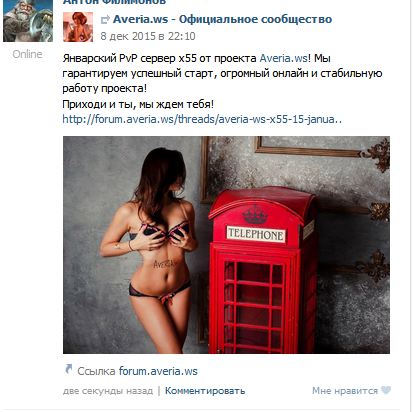Open Averia.ws - Официальное сообщество link

222,19
